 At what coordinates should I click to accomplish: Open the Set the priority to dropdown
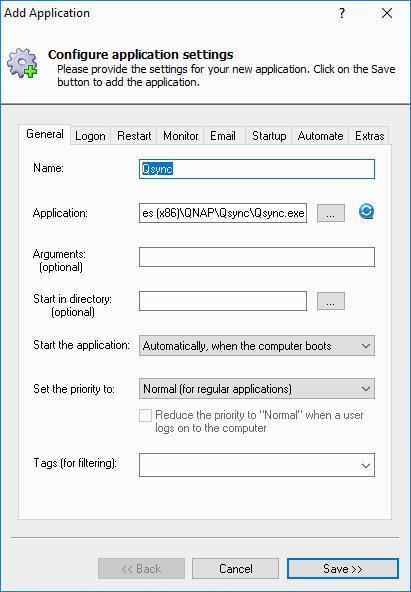(x=257, y=388)
